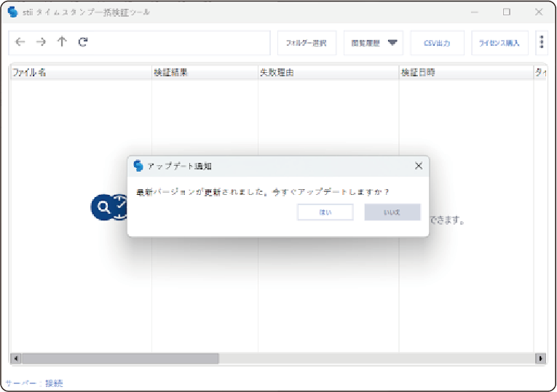Image resolution: width=557 pixels, height=392 pixels.
Task: Go up one folder level
Action: click(62, 42)
